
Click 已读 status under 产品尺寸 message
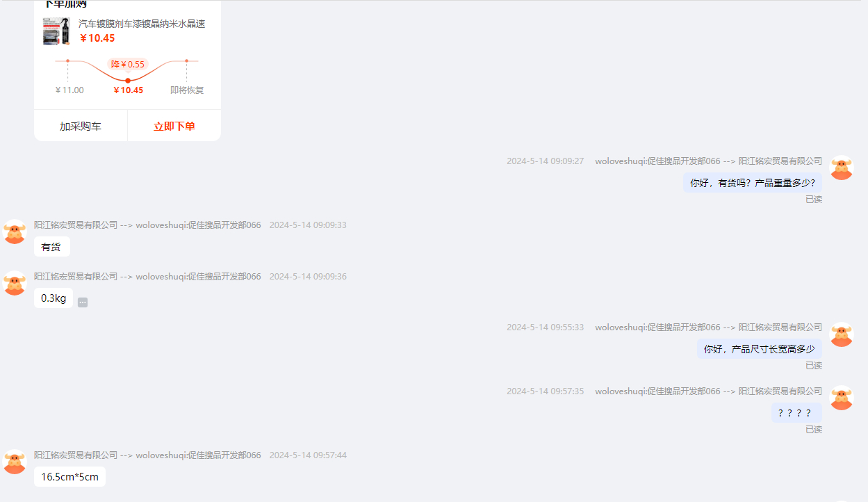pos(814,366)
